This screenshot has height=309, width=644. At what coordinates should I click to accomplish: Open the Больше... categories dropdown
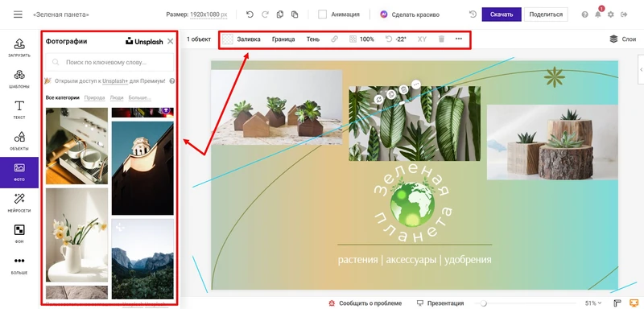click(139, 97)
